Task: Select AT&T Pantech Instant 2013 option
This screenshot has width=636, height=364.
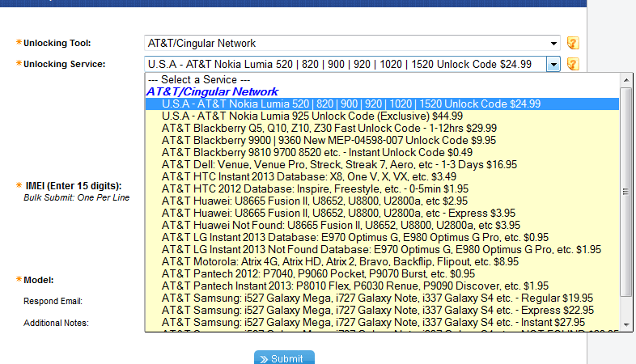Action: click(x=382, y=286)
